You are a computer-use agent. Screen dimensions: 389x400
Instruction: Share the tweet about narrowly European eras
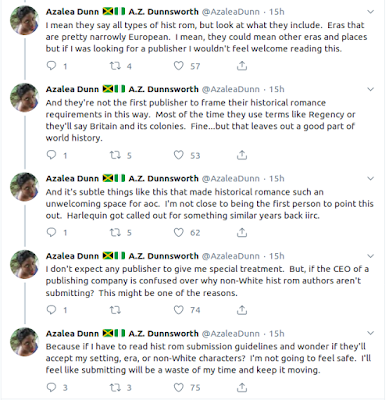point(242,66)
